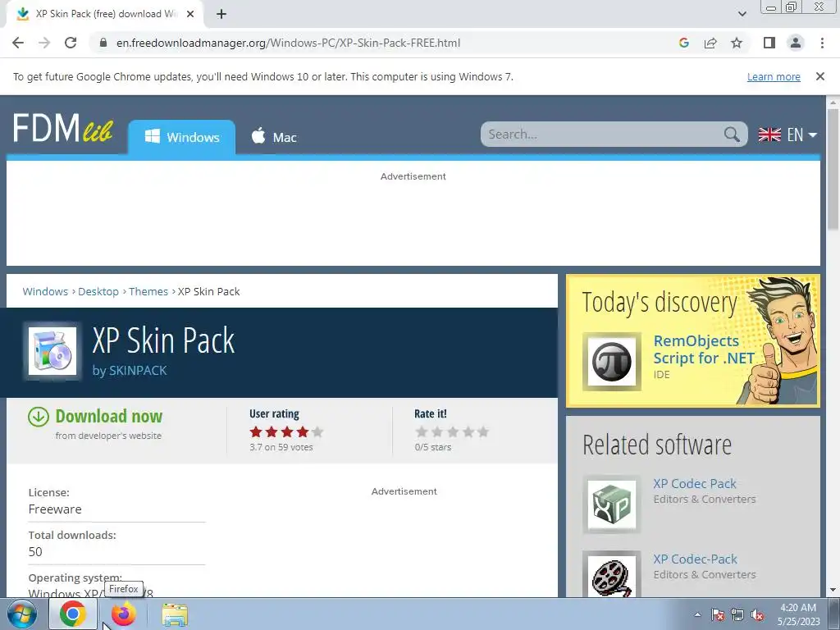Open the XP Codec-Pack link
840x630 pixels.
(695, 559)
